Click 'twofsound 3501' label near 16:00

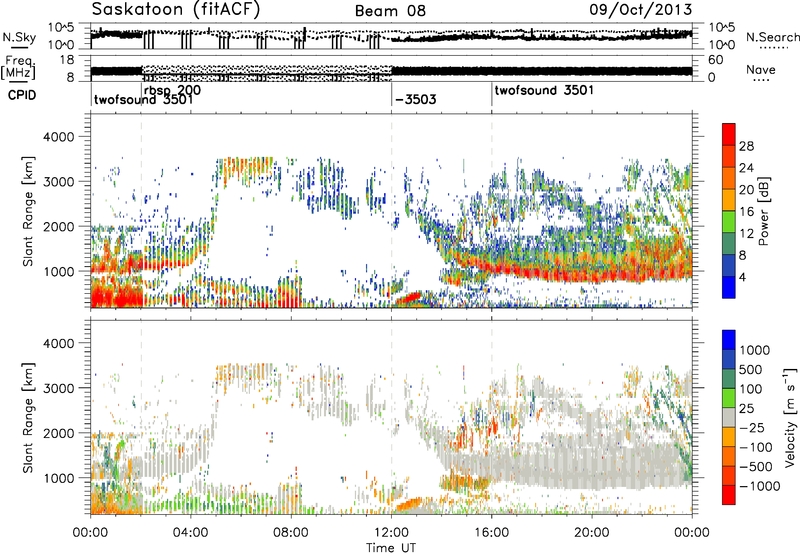click(x=544, y=90)
